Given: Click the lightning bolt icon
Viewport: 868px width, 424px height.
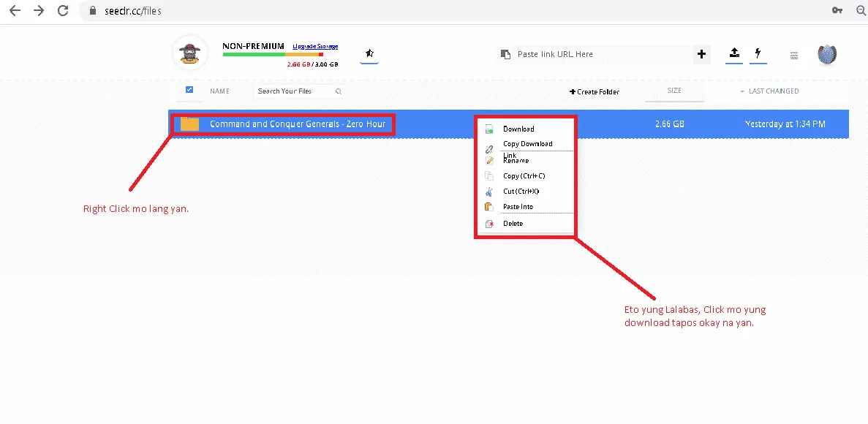Looking at the screenshot, I should (758, 53).
